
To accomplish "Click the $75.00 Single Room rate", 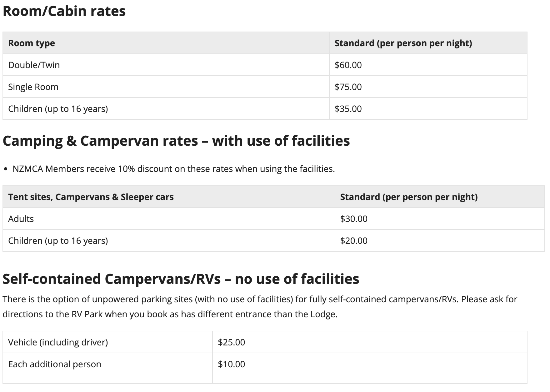I will pos(348,87).
